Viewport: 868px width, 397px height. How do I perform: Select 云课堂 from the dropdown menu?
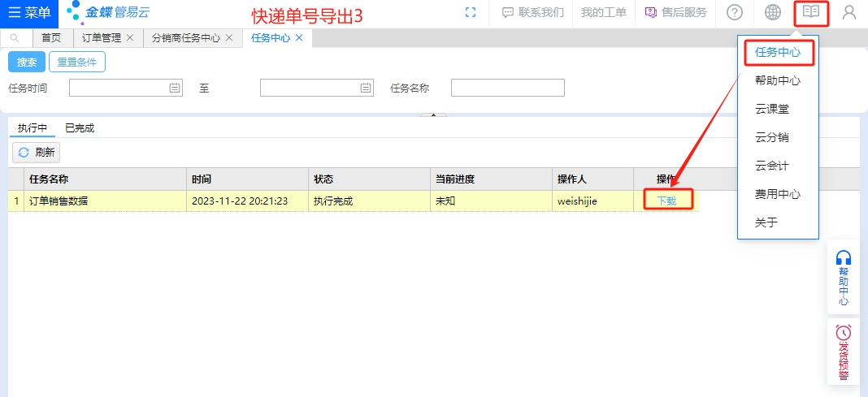771,109
